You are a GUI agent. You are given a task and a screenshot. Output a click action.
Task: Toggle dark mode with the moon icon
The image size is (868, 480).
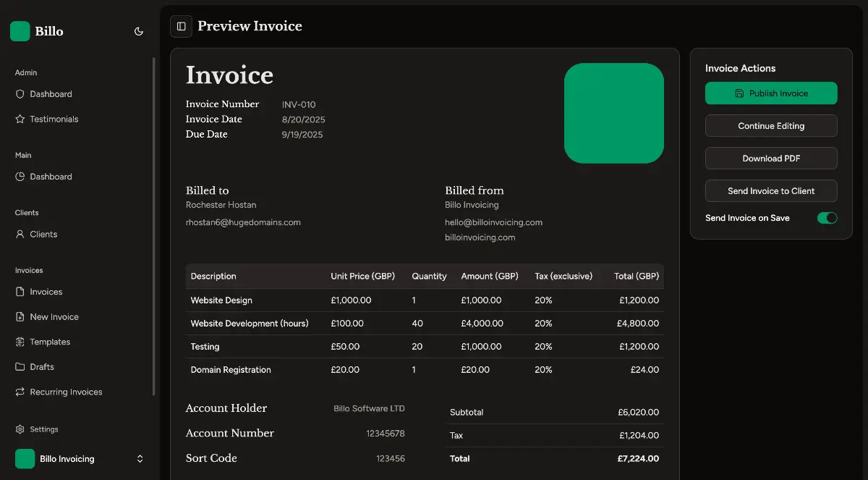point(138,31)
